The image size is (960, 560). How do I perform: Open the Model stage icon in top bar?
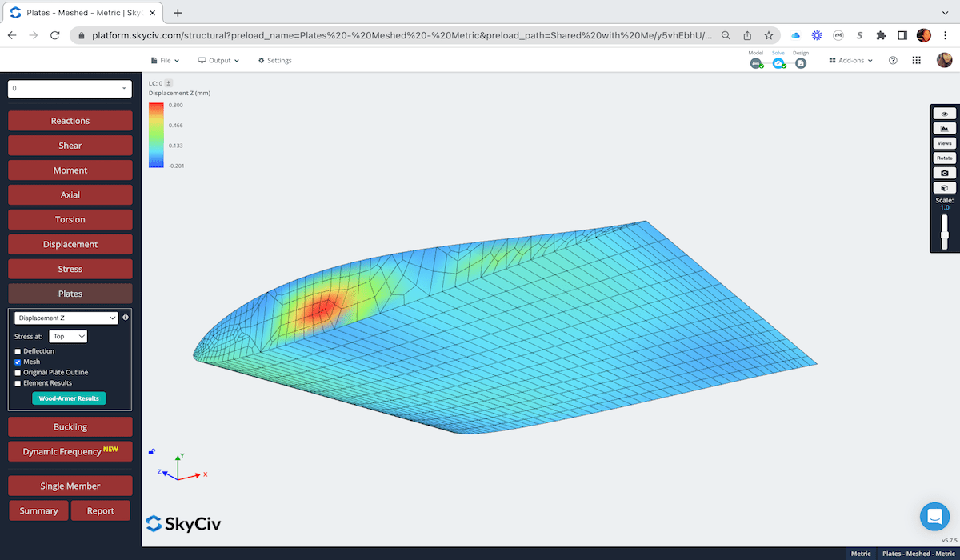[x=756, y=61]
